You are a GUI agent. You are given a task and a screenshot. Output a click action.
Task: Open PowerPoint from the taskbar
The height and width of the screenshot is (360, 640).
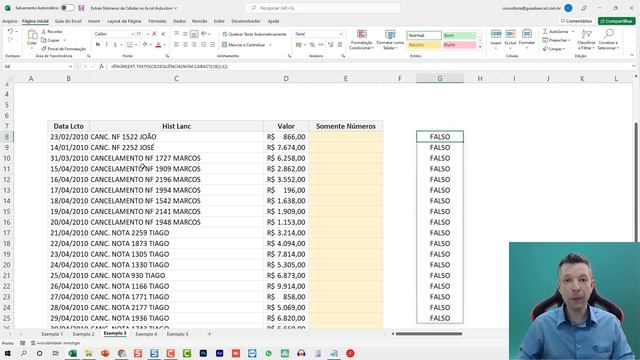coord(105,353)
